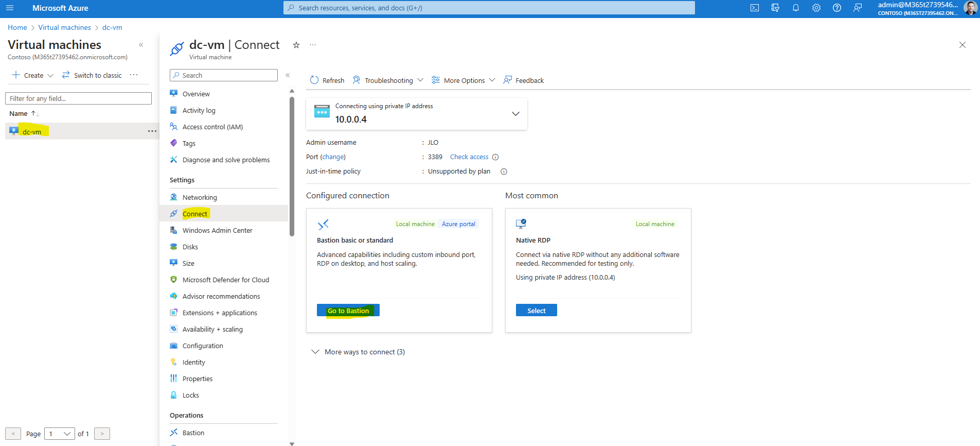The width and height of the screenshot is (980, 446).
Task: Select Native RDP connection
Action: pyautogui.click(x=536, y=311)
